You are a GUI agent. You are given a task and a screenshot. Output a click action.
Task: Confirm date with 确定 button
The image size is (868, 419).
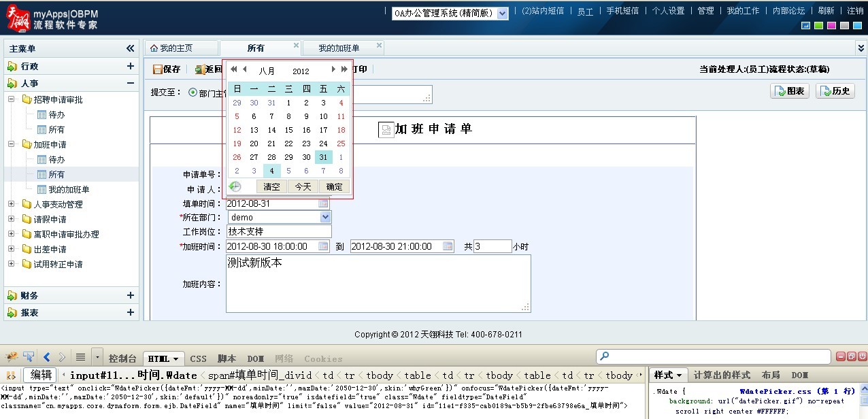334,186
